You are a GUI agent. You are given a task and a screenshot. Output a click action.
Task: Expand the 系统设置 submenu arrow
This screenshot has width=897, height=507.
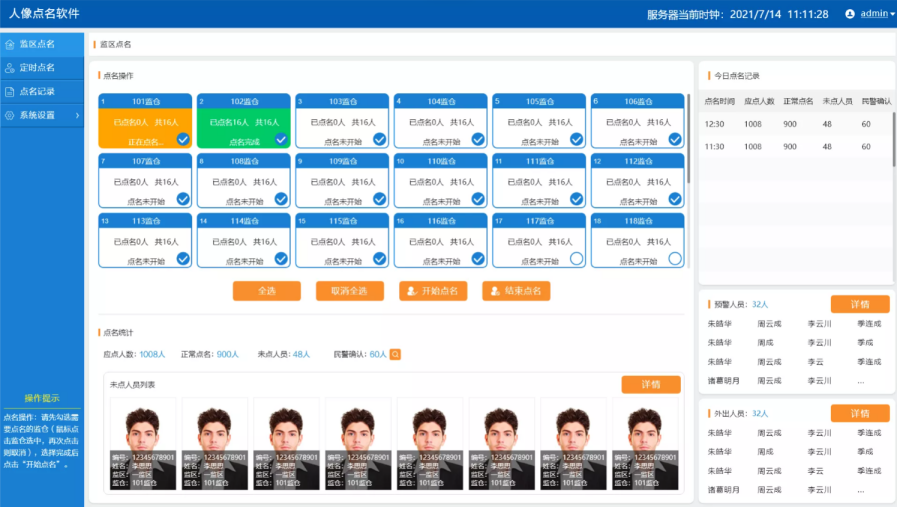coord(77,116)
